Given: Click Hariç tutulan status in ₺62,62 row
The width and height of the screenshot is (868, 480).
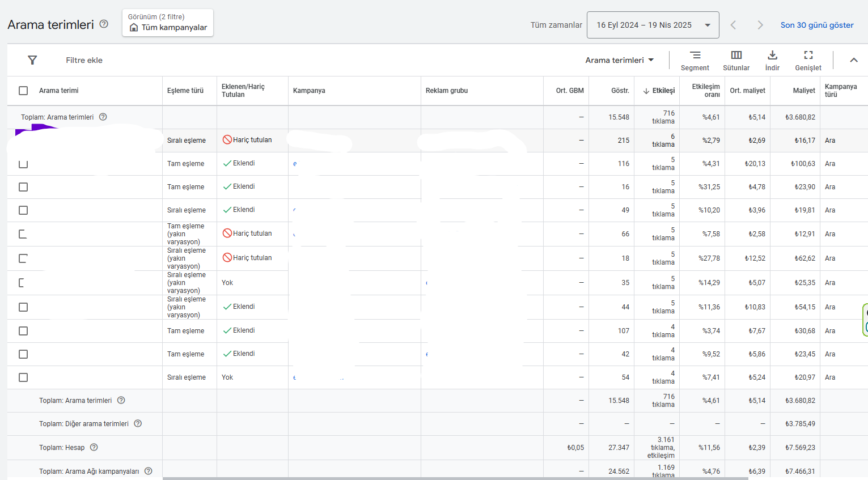Looking at the screenshot, I should pos(247,258).
